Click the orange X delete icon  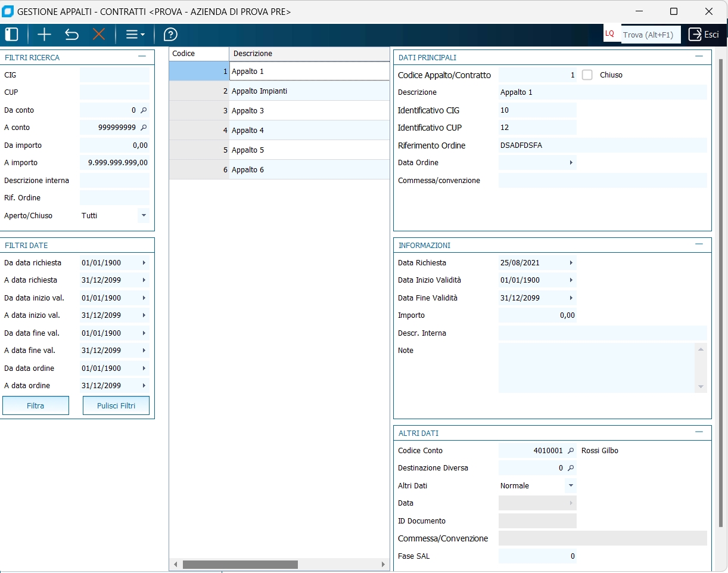[x=99, y=35]
